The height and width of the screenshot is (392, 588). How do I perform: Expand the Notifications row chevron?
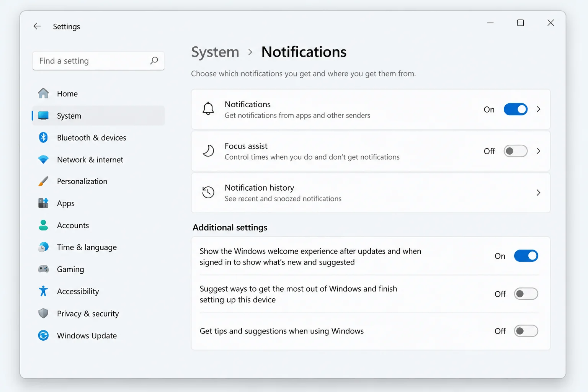[x=539, y=109]
